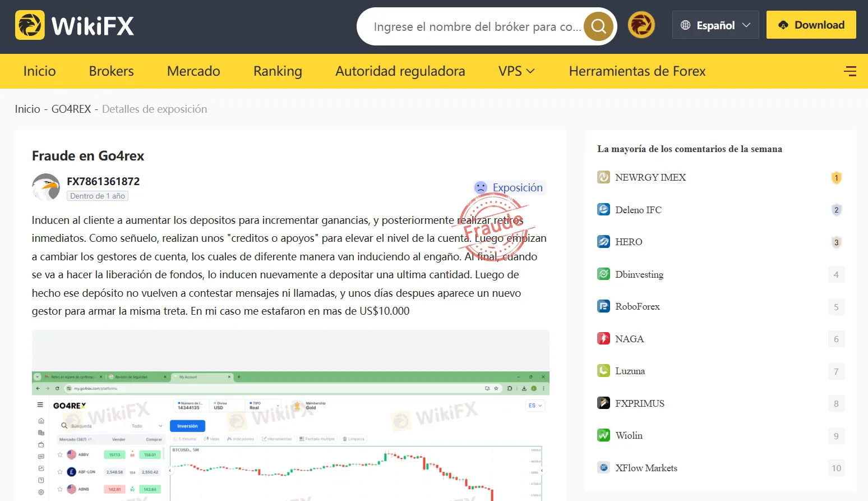This screenshot has height=501, width=868.
Task: Click the Deleno IFC logo icon
Action: tap(603, 209)
